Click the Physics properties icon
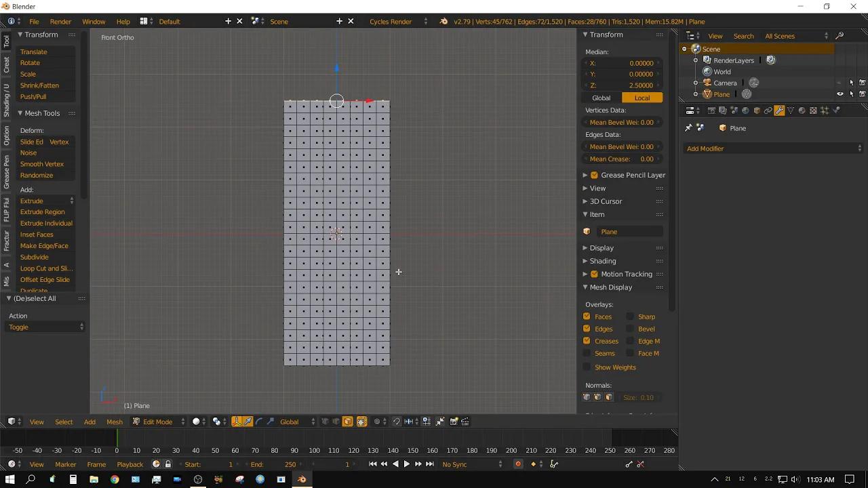Screen dimensions: 868x488 pyautogui.click(x=837, y=110)
